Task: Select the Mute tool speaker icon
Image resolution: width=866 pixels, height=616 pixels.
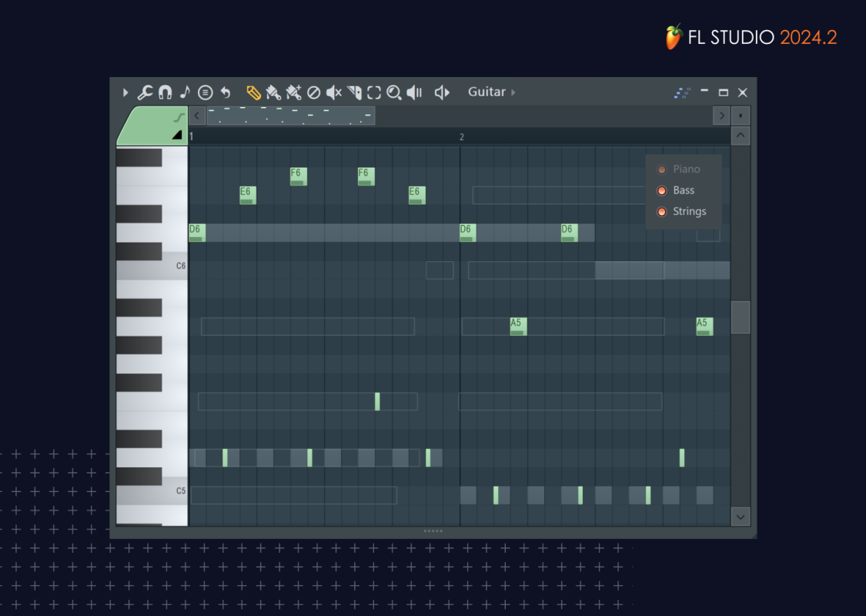Action: [x=333, y=92]
